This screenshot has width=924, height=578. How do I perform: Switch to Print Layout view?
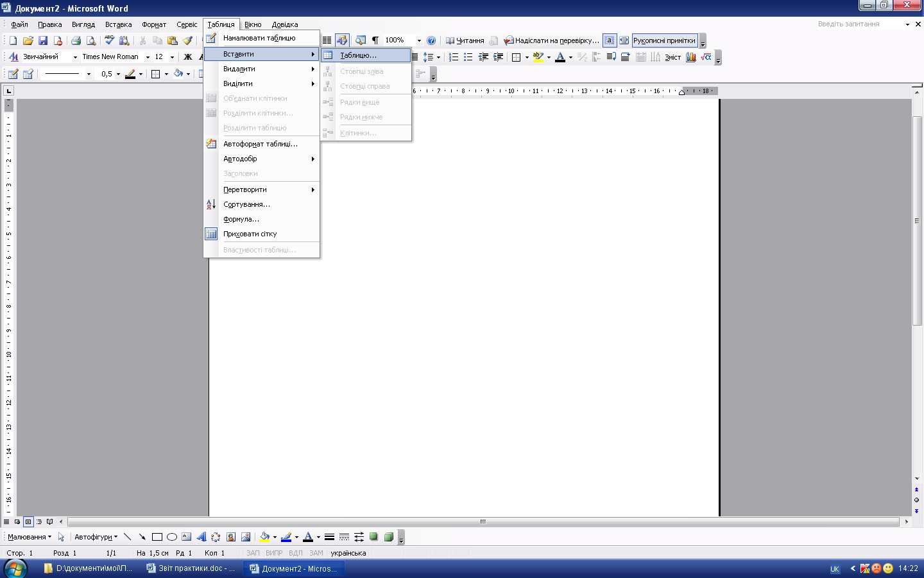point(28,521)
